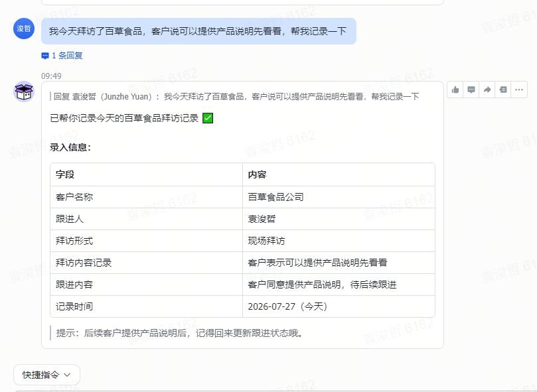Screen dimensions: 537x392
Task: Jump to quoted message 回复 袁浚哲
Action: coord(235,97)
